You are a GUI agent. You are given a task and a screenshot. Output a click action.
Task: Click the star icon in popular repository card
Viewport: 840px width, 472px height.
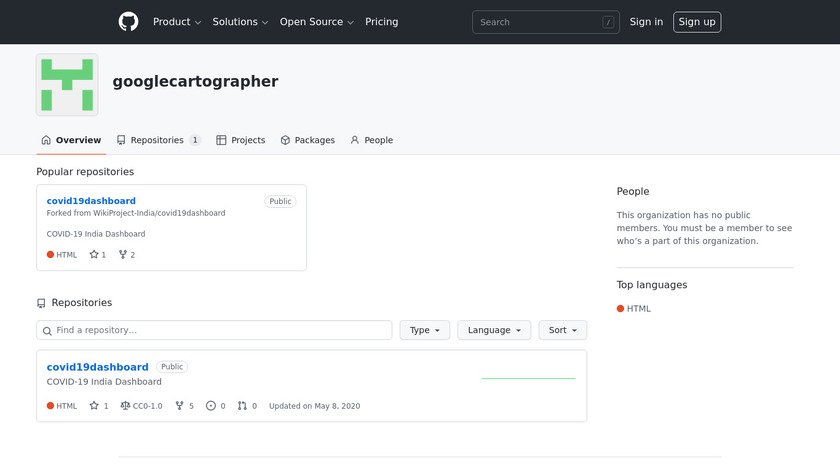point(94,255)
